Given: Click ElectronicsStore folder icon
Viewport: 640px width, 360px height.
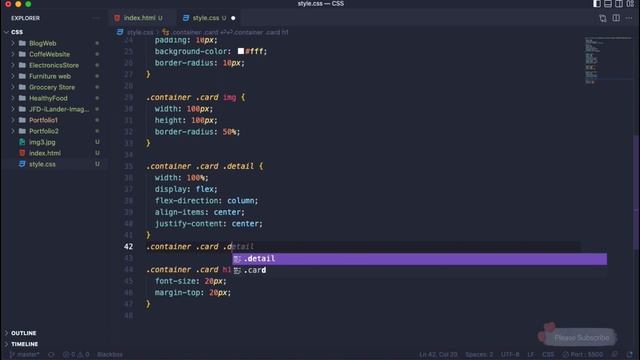Looking at the screenshot, I should (x=22, y=65).
